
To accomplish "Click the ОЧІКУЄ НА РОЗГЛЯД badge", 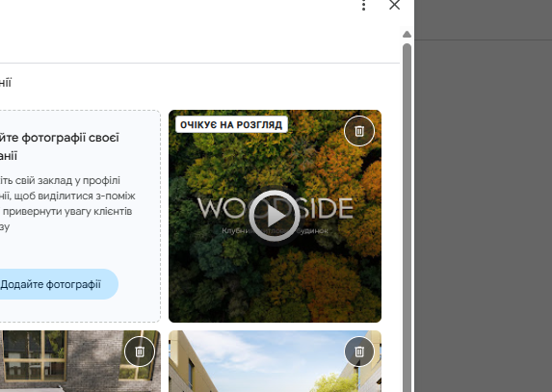I will (231, 124).
